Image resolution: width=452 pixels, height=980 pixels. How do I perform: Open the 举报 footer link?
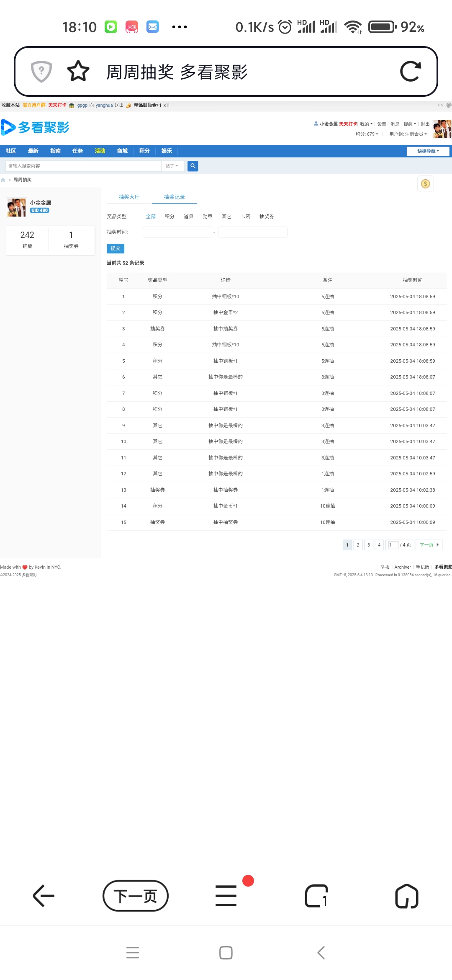click(385, 567)
